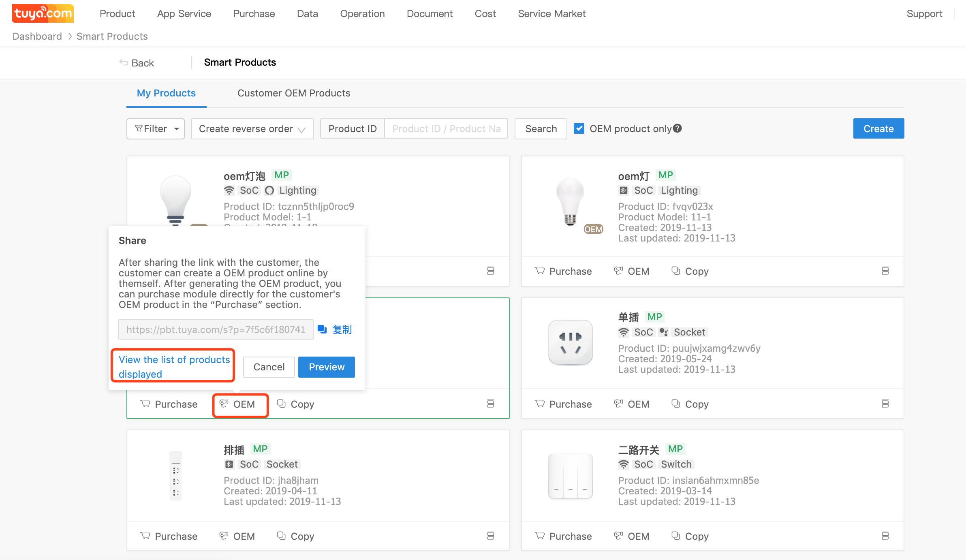This screenshot has height=560, width=966.
Task: Click the tuya.com logo
Action: 43,13
